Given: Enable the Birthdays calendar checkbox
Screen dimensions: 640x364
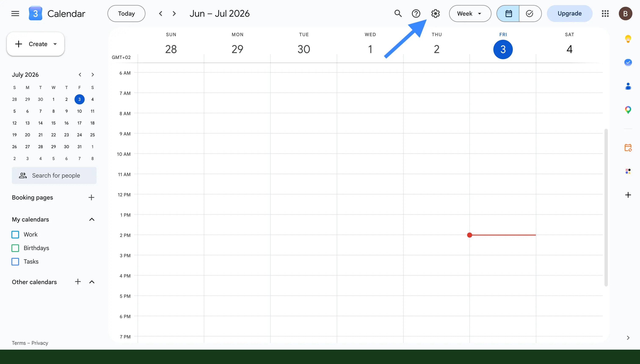Looking at the screenshot, I should (x=15, y=248).
